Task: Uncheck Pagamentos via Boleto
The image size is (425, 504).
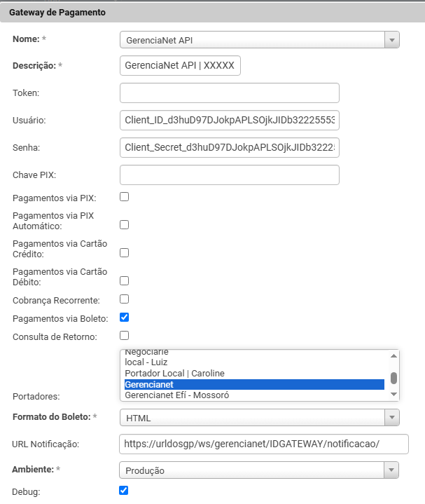Action: (x=124, y=318)
